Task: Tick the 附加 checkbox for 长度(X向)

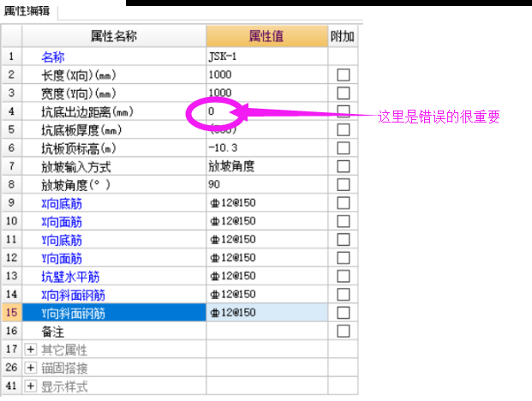Action: click(344, 75)
